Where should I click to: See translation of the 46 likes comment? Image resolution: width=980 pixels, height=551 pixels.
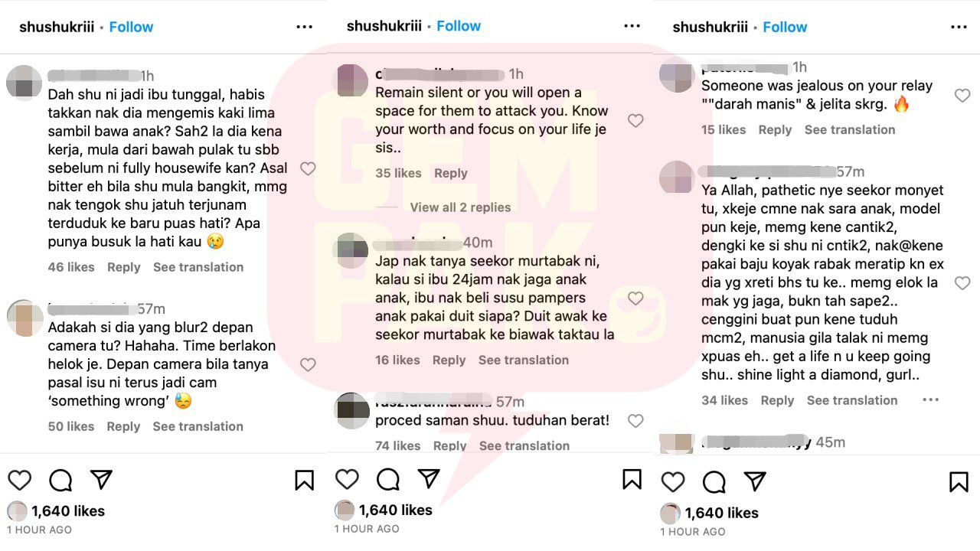click(198, 267)
